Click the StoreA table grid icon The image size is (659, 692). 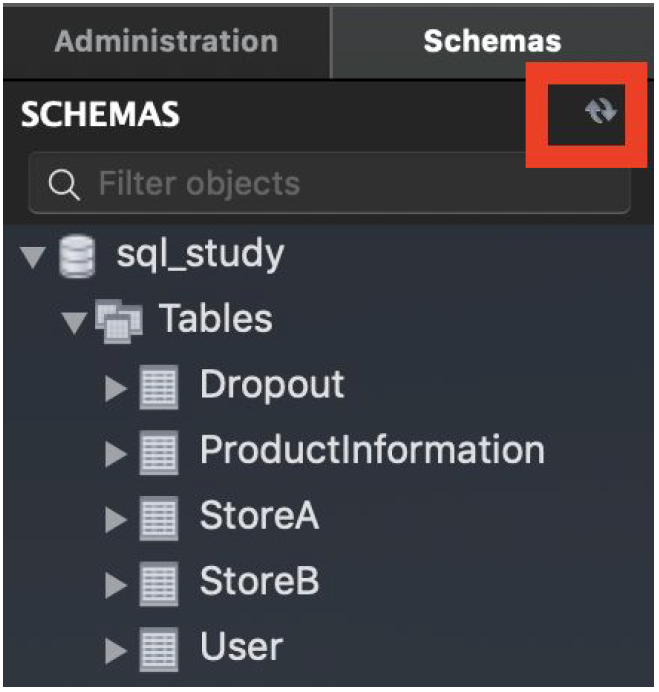pyautogui.click(x=159, y=519)
